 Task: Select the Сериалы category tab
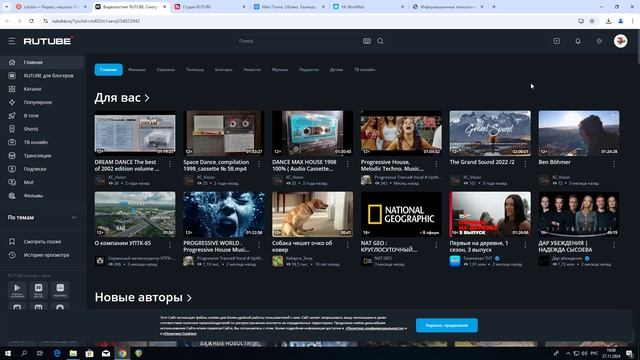pos(166,70)
